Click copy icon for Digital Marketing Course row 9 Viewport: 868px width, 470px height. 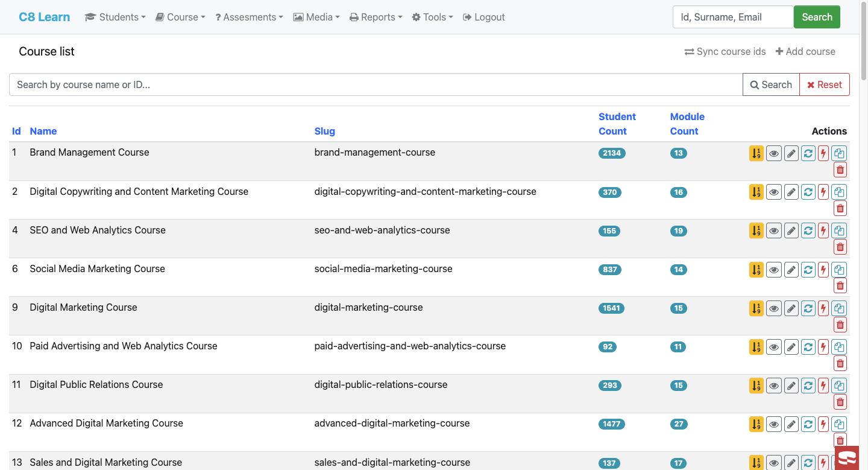[839, 308]
